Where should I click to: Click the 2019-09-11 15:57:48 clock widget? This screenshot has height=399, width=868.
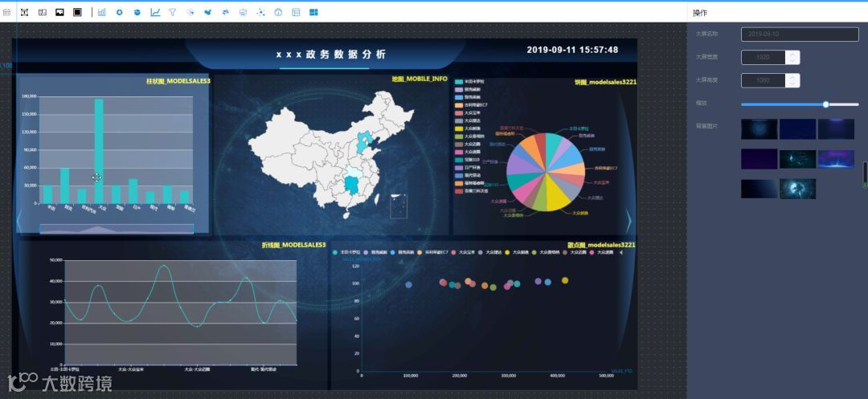point(572,50)
